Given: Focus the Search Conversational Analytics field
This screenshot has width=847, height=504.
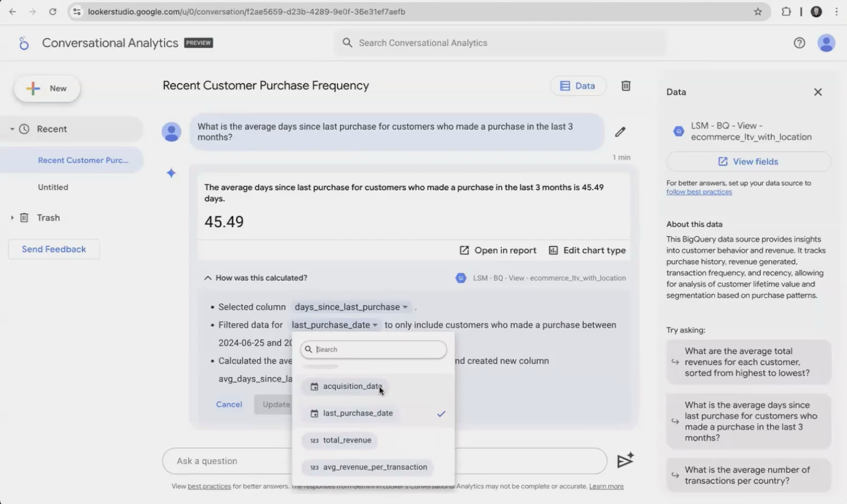Looking at the screenshot, I should (500, 43).
